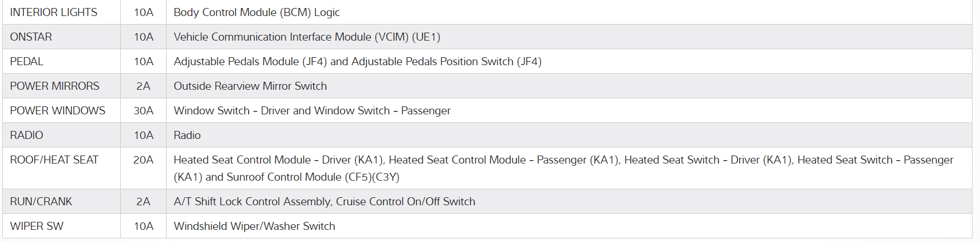
Task: Click the 2A rating for POWER MIRRORS
Action: point(144,86)
